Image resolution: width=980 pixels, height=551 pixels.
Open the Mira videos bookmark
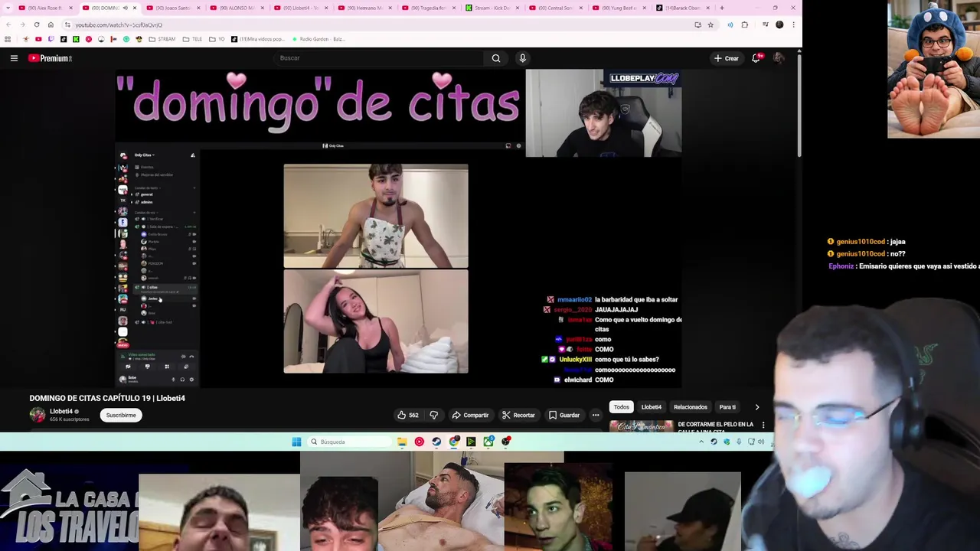click(x=260, y=39)
